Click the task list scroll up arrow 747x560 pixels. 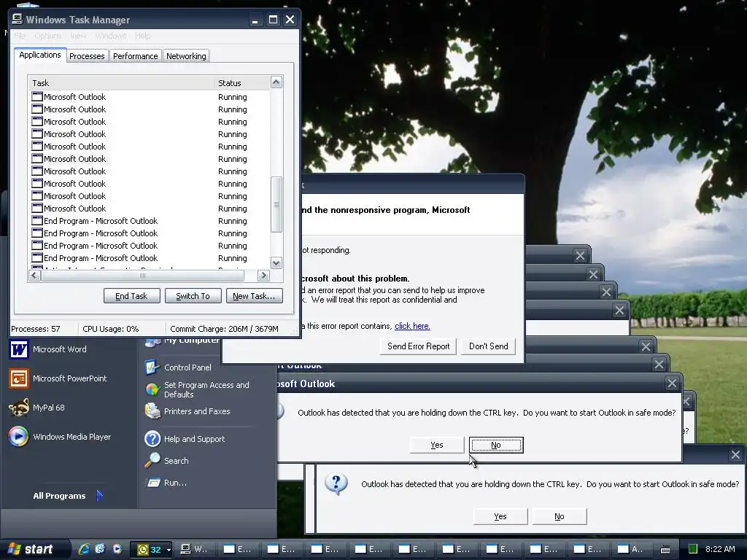(276, 82)
